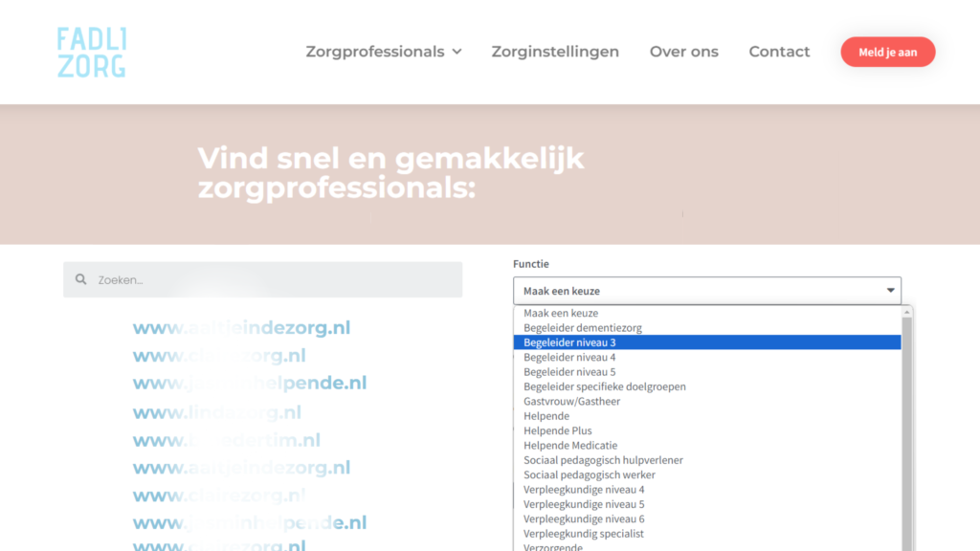Select Begeleider niveau 3 option

pos(569,342)
